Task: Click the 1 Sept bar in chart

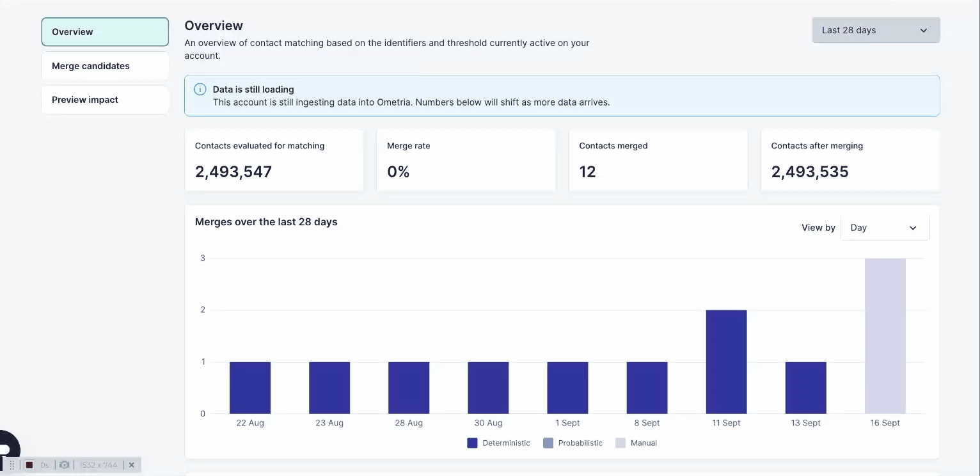Action: 567,388
